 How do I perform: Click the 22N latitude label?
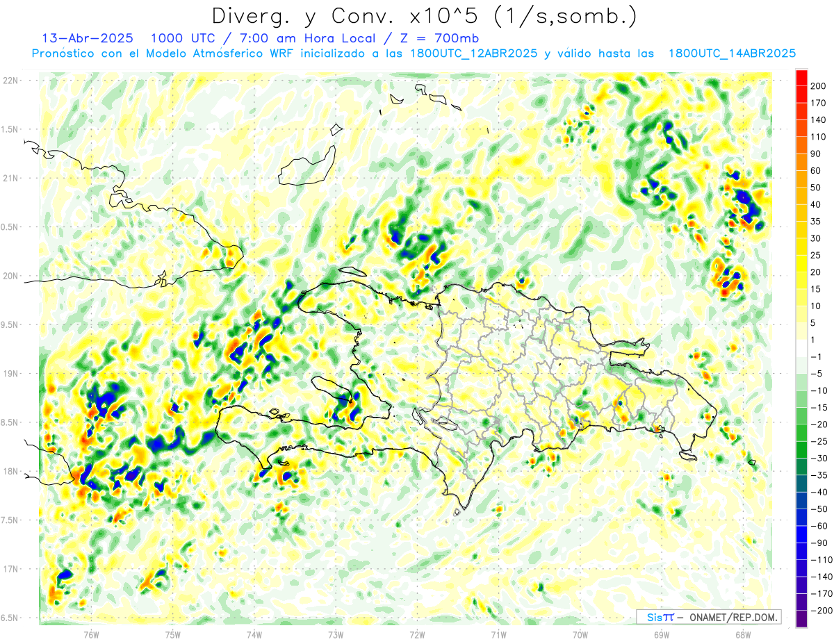click(x=10, y=80)
